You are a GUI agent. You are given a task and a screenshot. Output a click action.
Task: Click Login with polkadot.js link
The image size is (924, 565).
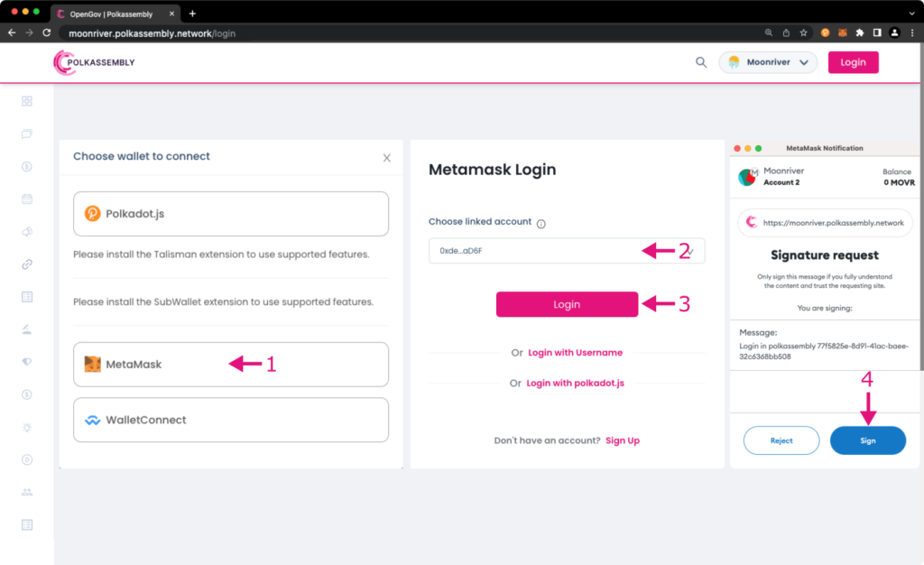pyautogui.click(x=575, y=383)
